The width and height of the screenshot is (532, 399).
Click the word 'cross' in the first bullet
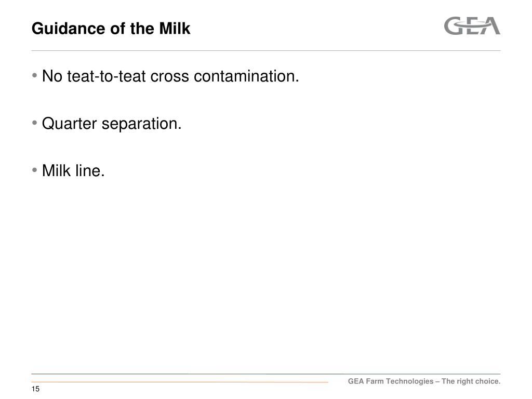170,76
